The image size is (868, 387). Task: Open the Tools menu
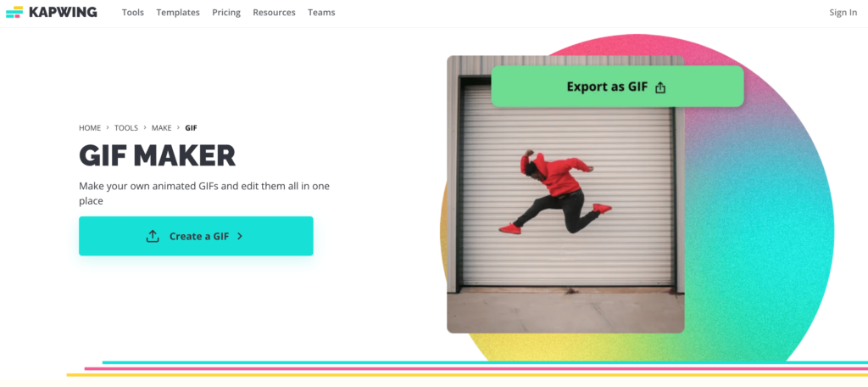132,13
